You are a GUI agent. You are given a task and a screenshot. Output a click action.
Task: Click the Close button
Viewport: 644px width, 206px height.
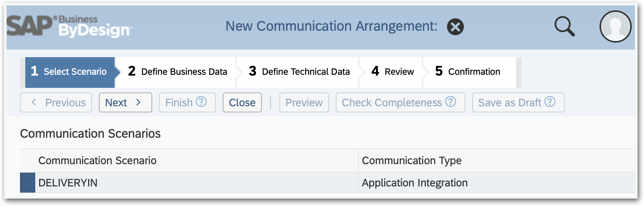coord(242,102)
